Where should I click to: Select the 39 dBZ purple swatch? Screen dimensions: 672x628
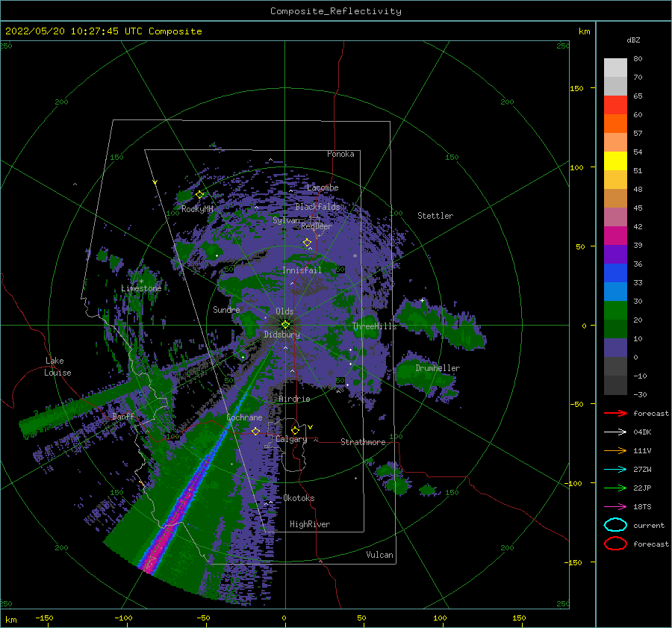pyautogui.click(x=615, y=254)
